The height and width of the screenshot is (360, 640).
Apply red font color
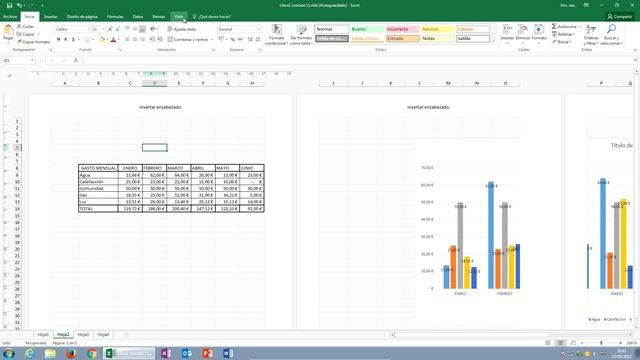[x=113, y=40]
